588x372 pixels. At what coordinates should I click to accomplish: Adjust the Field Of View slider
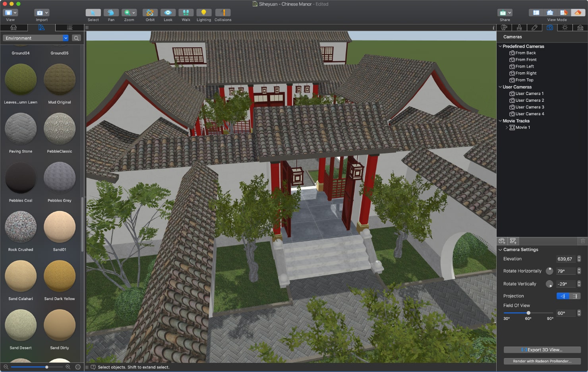tap(528, 313)
